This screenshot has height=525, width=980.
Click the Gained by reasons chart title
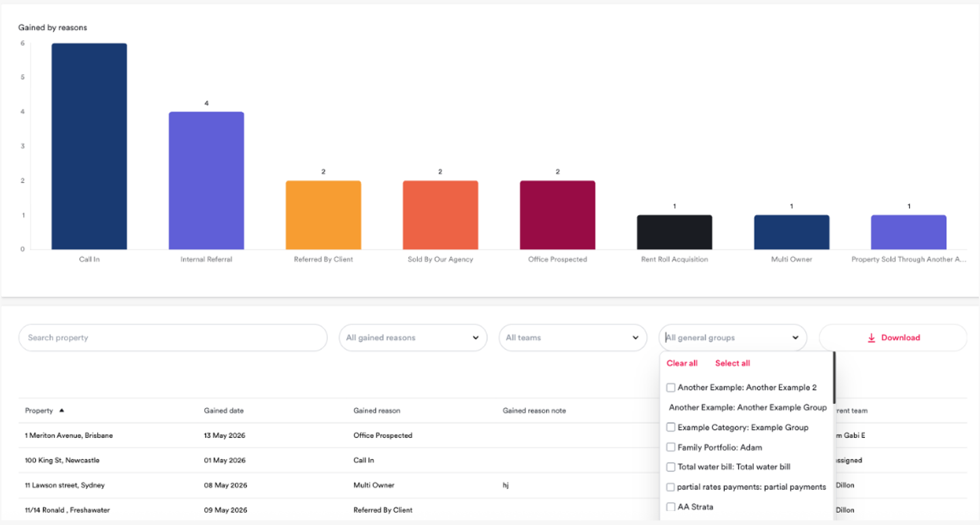click(x=52, y=28)
